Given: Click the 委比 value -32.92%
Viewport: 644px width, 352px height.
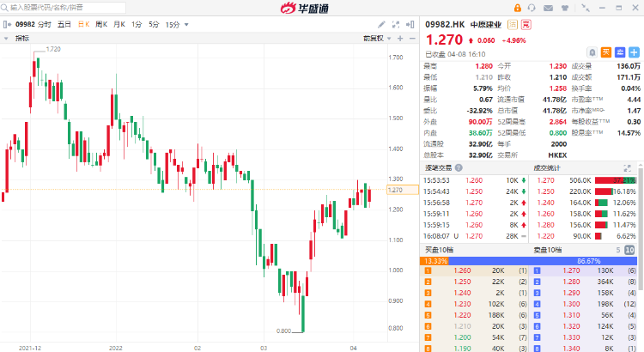Looking at the screenshot, I should [480, 111].
